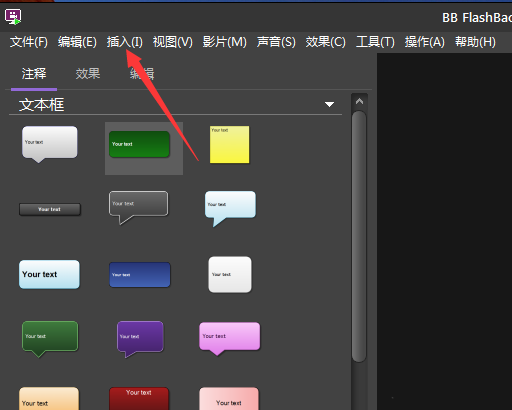Open the 插入(I) menu

125,42
